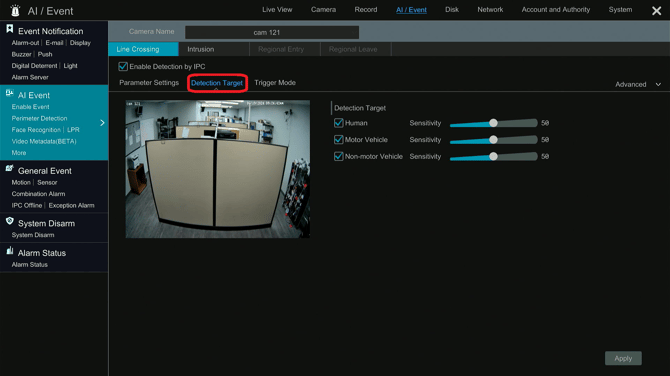Open Push notification settings
The height and width of the screenshot is (376, 670).
(45, 54)
